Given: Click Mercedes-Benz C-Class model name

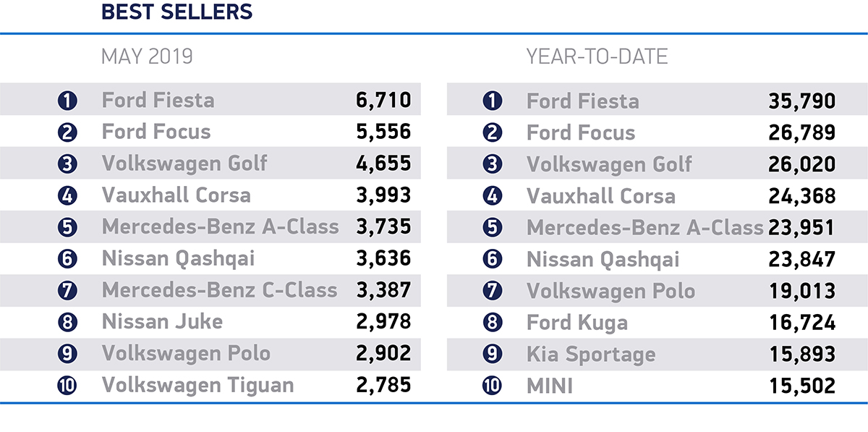Looking at the screenshot, I should (219, 290).
